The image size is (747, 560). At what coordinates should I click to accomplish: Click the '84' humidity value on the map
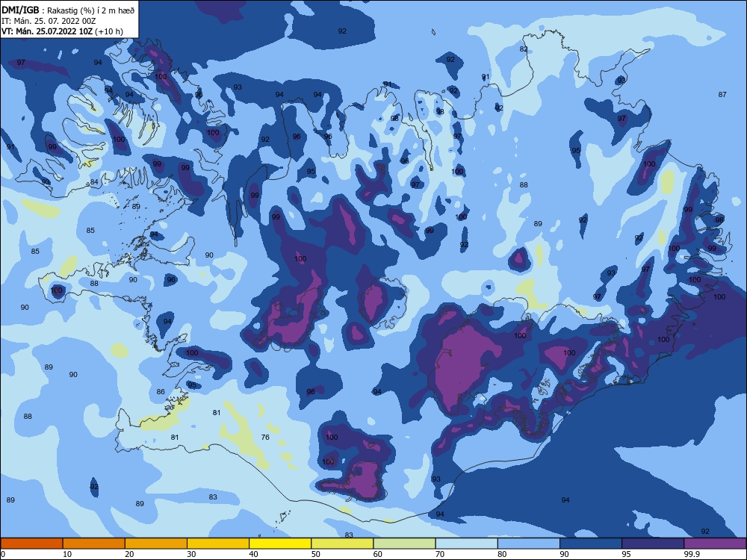coord(94,182)
